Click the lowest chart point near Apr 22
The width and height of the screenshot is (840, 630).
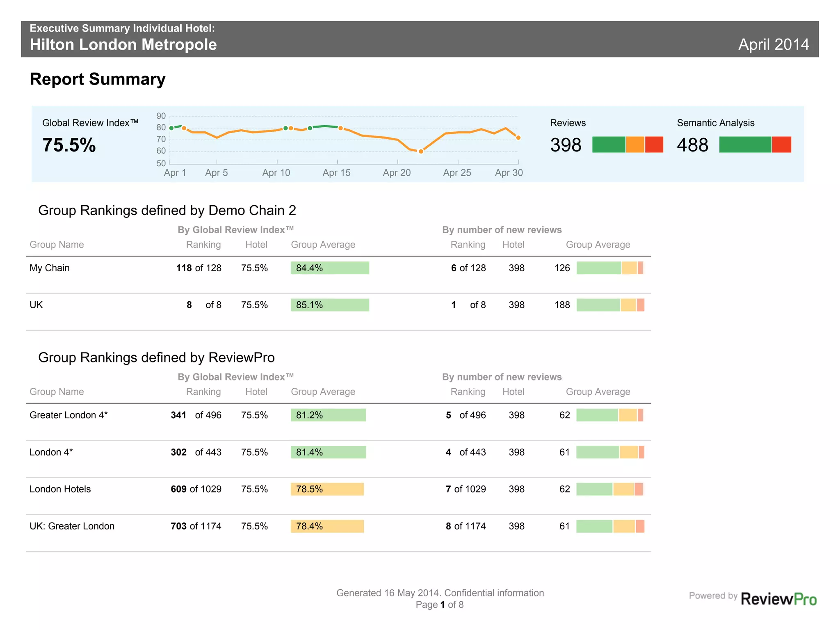(421, 151)
